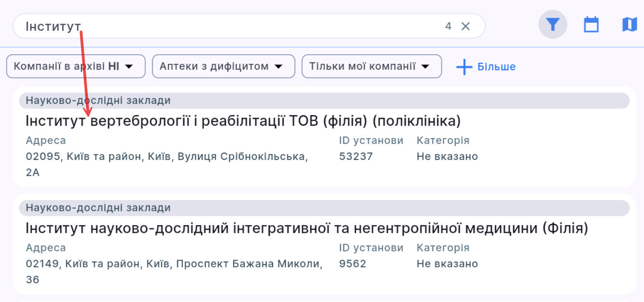The image size is (644, 302).
Task: Open the map view icon
Action: (x=629, y=24)
